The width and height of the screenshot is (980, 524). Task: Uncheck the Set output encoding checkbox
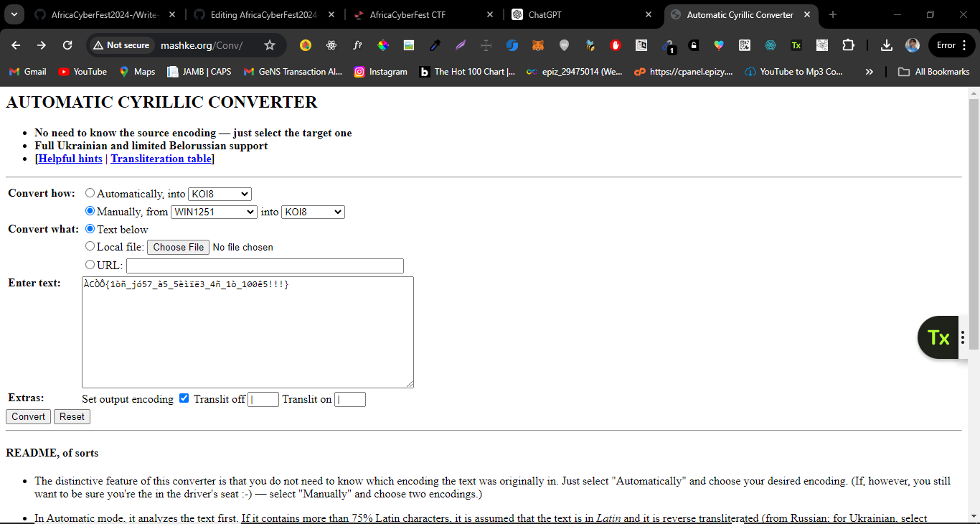(x=184, y=398)
